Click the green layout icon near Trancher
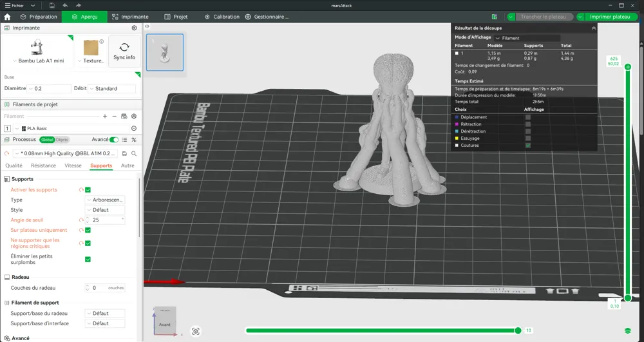 pyautogui.click(x=494, y=17)
